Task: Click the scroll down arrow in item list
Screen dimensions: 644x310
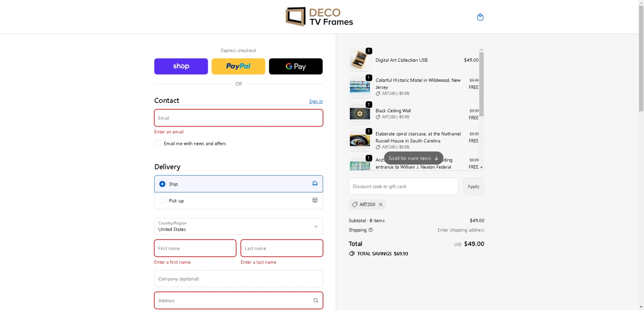Action: point(481,167)
